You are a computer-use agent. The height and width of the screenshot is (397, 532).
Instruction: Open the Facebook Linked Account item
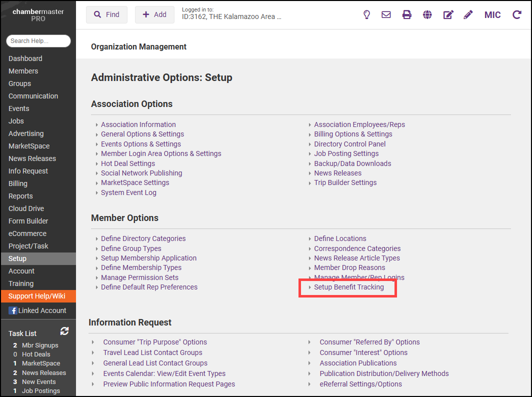tap(37, 310)
